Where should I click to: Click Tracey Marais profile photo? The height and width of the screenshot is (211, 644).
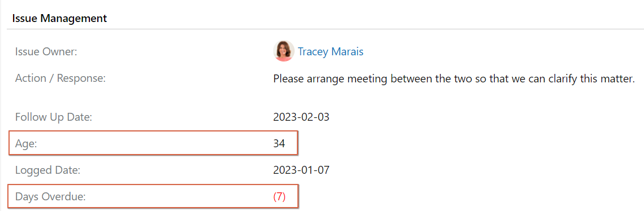[x=284, y=51]
